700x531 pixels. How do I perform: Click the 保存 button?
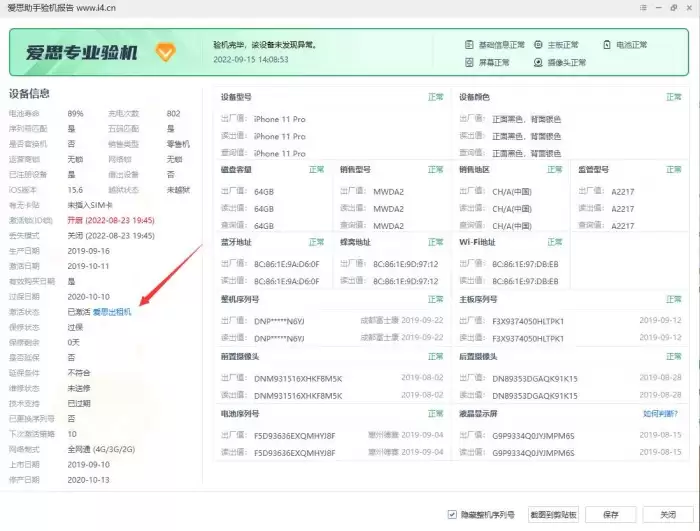[x=610, y=515]
